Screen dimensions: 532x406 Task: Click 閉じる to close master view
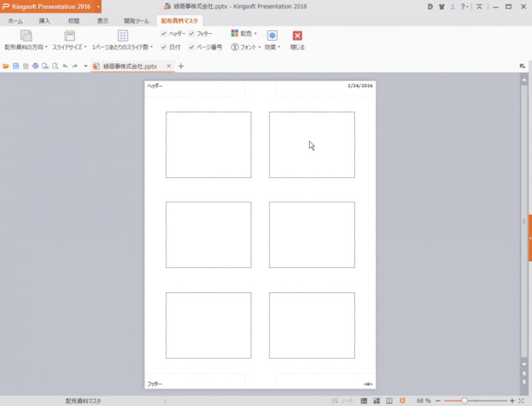[297, 40]
